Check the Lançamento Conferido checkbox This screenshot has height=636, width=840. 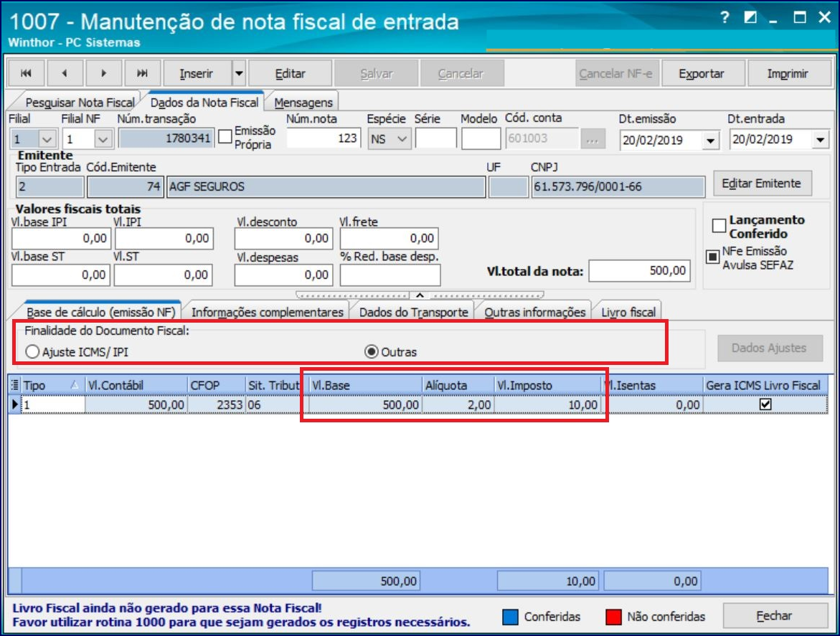719,225
